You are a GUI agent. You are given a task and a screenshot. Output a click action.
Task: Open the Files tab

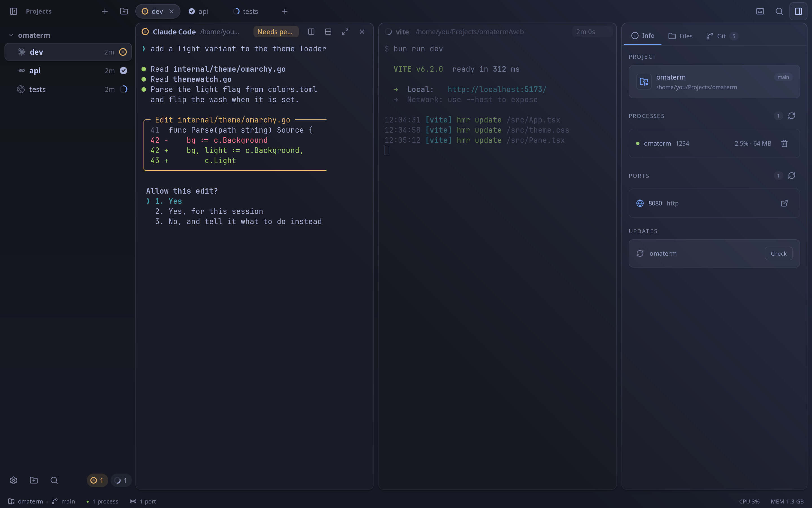(680, 36)
